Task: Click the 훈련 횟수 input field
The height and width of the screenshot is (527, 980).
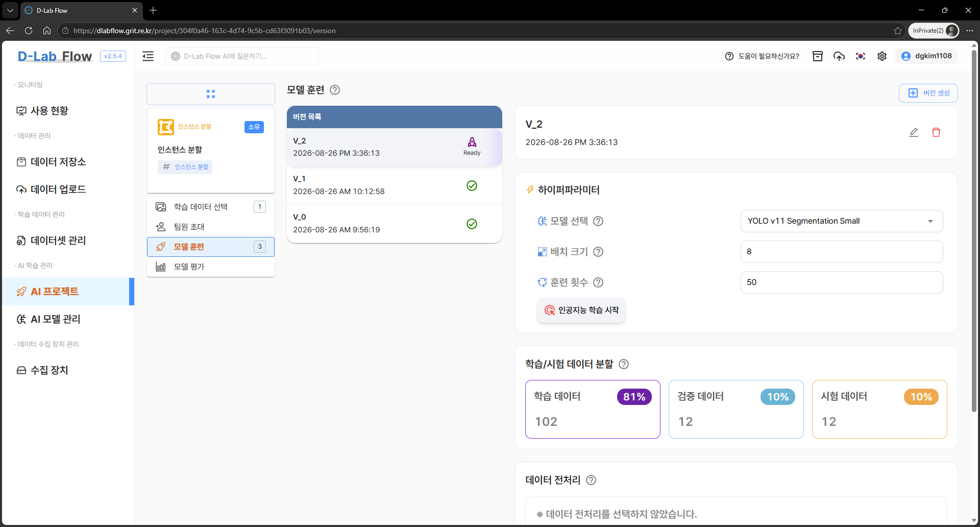Action: 841,282
